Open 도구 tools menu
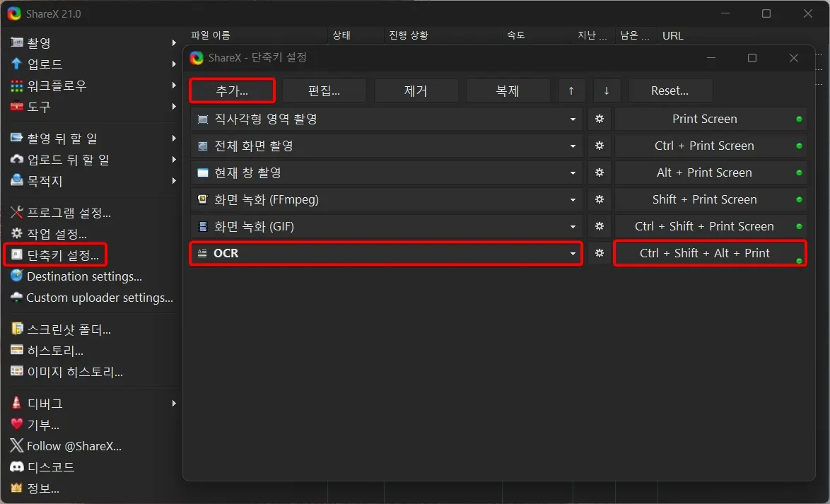 tap(93, 107)
